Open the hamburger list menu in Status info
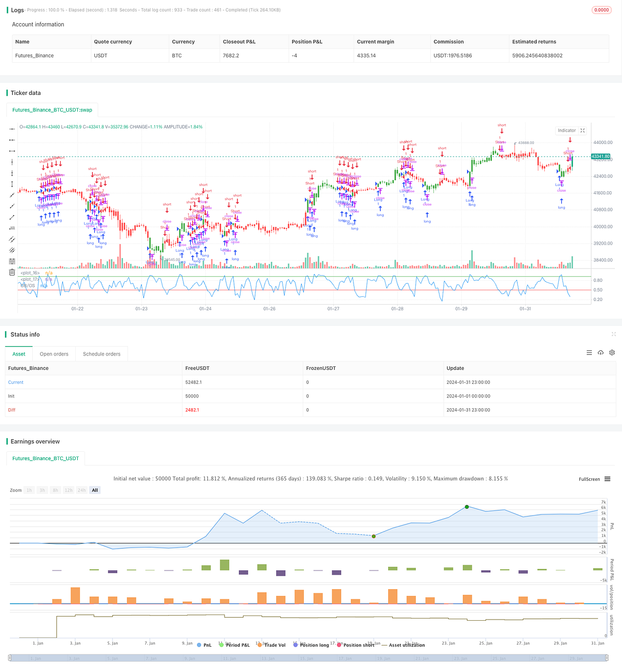The height and width of the screenshot is (672, 622). pyautogui.click(x=589, y=352)
